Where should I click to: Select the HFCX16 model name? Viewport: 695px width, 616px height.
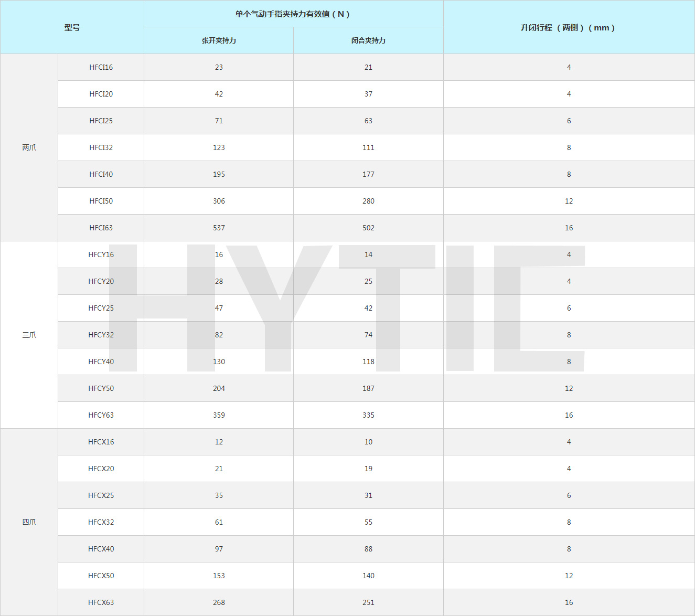click(x=101, y=442)
